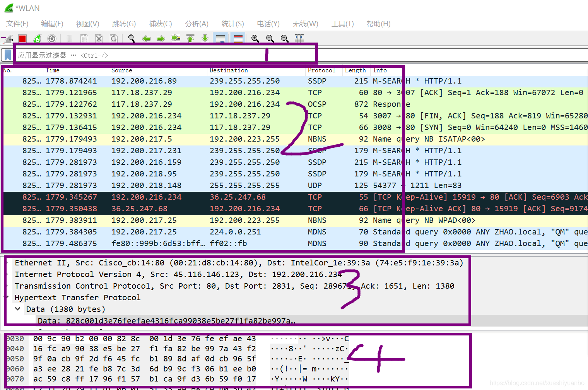Reset text to normal size icon
The width and height of the screenshot is (588, 390).
[285, 38]
